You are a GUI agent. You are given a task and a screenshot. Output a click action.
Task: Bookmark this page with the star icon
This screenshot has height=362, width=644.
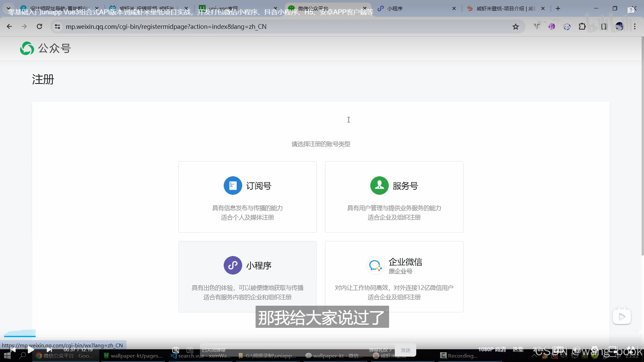point(516,26)
